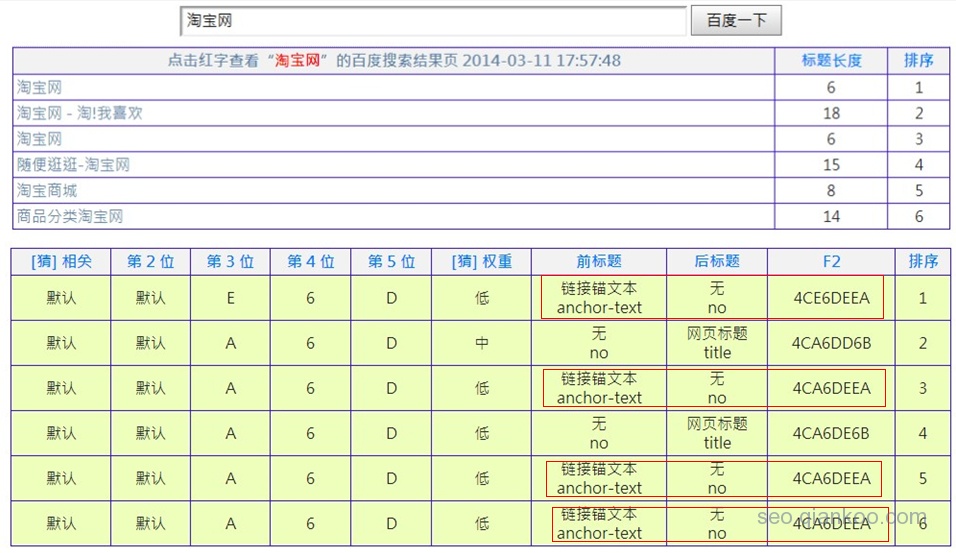
Task: Click 排序 header of the lower table
Action: [x=922, y=262]
